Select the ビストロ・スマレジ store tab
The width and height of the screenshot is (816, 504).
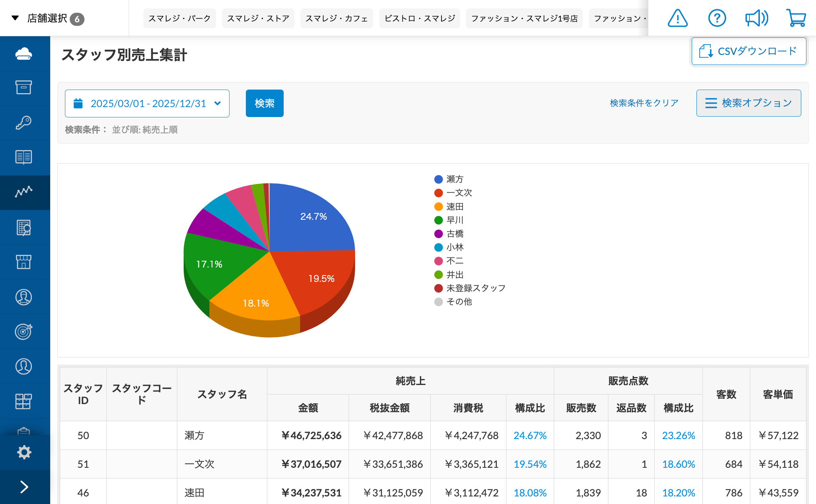pos(420,18)
